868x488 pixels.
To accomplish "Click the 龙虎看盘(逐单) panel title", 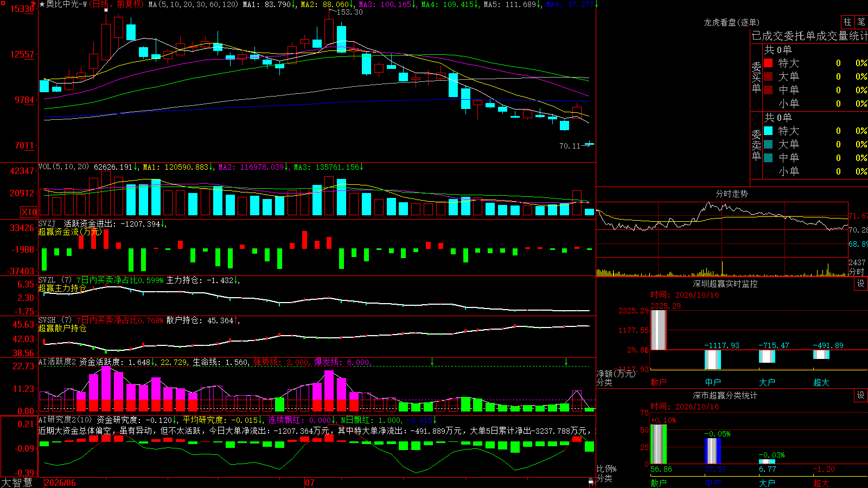I will (732, 22).
